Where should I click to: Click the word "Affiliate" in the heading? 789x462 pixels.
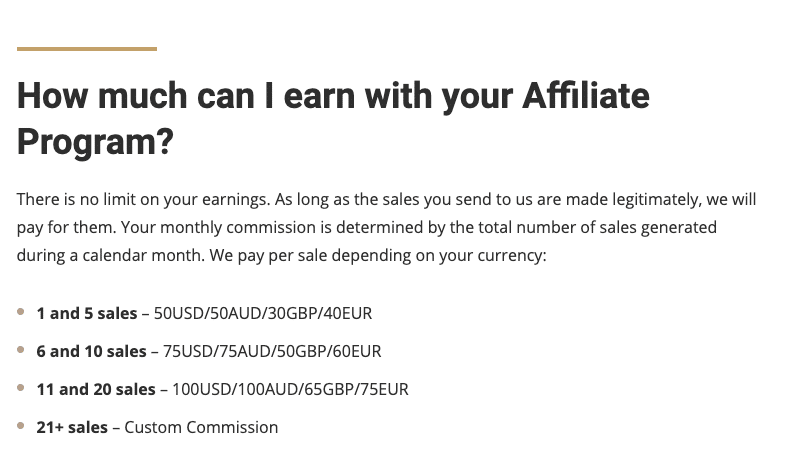tap(587, 97)
